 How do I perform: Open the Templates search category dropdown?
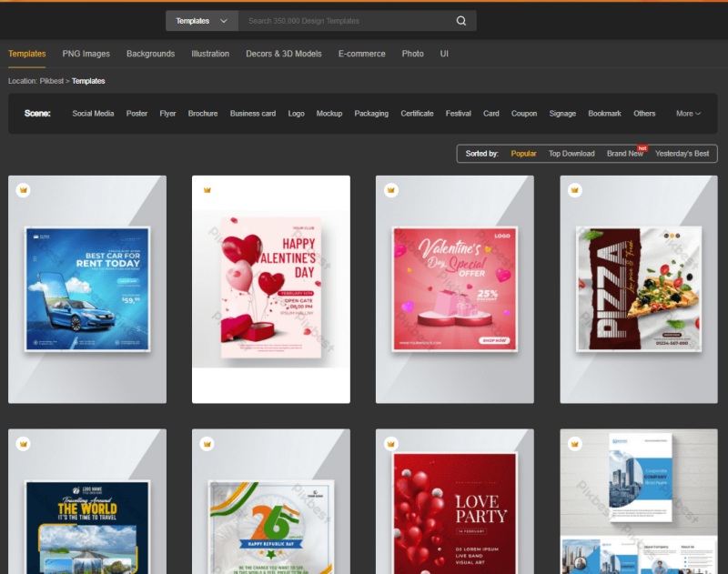(201, 21)
